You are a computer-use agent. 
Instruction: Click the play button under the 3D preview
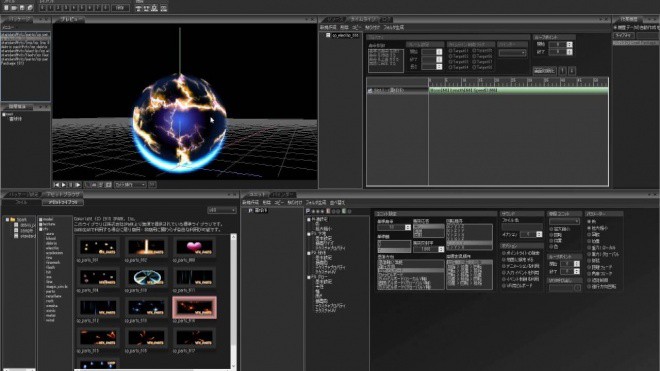pos(64,185)
